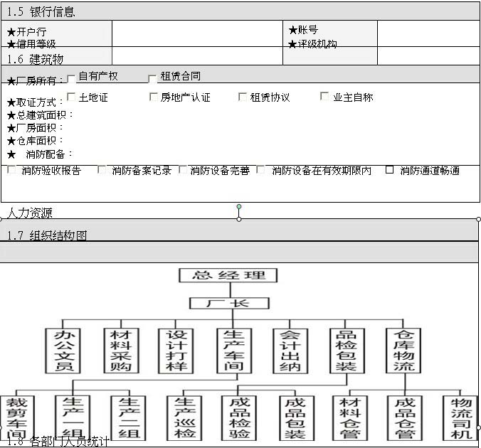Check the 自有产权 checkbox
Image resolution: width=481 pixels, height=448 pixels.
point(71,78)
